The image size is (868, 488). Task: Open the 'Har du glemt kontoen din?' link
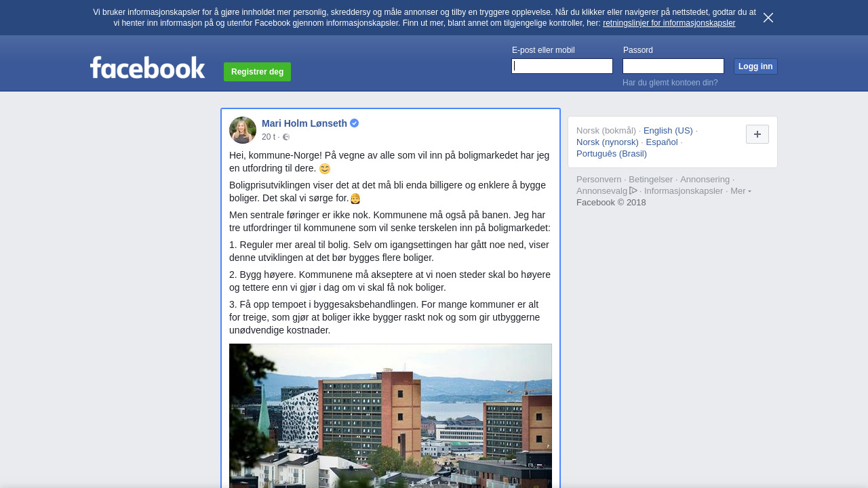click(670, 83)
